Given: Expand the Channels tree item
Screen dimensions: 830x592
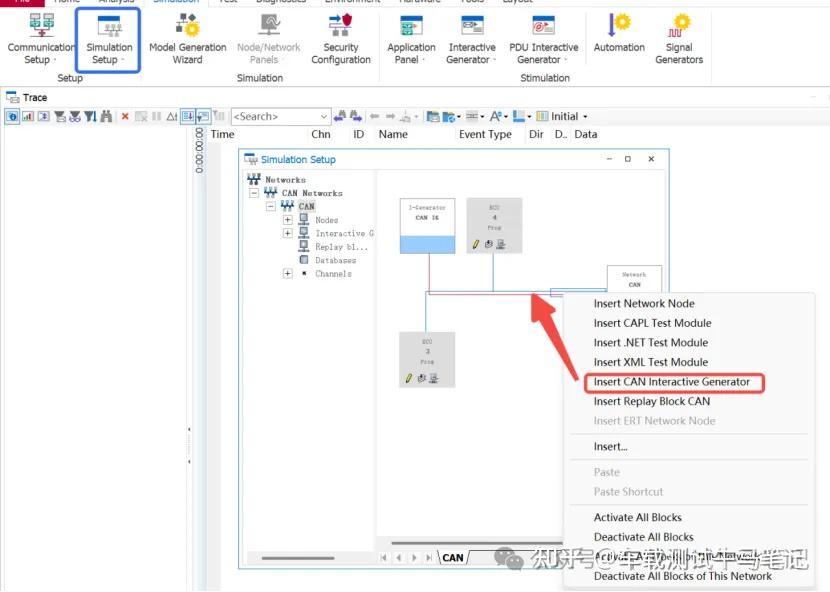Looking at the screenshot, I should pyautogui.click(x=287, y=273).
